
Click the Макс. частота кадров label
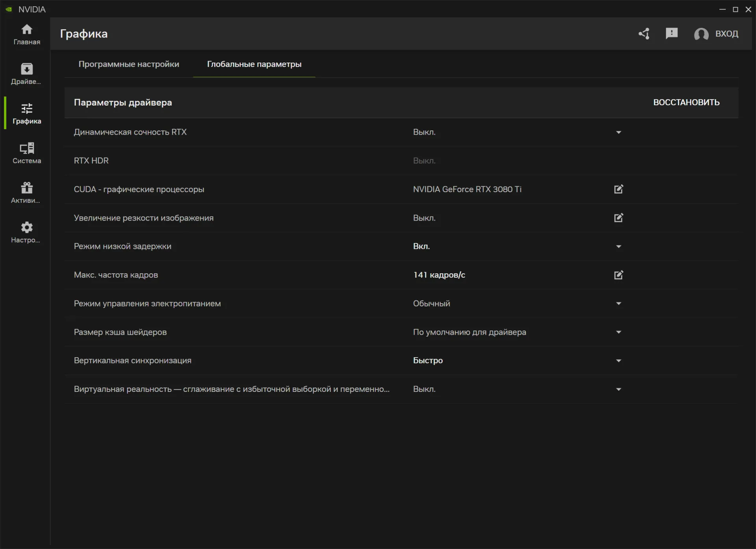click(116, 275)
